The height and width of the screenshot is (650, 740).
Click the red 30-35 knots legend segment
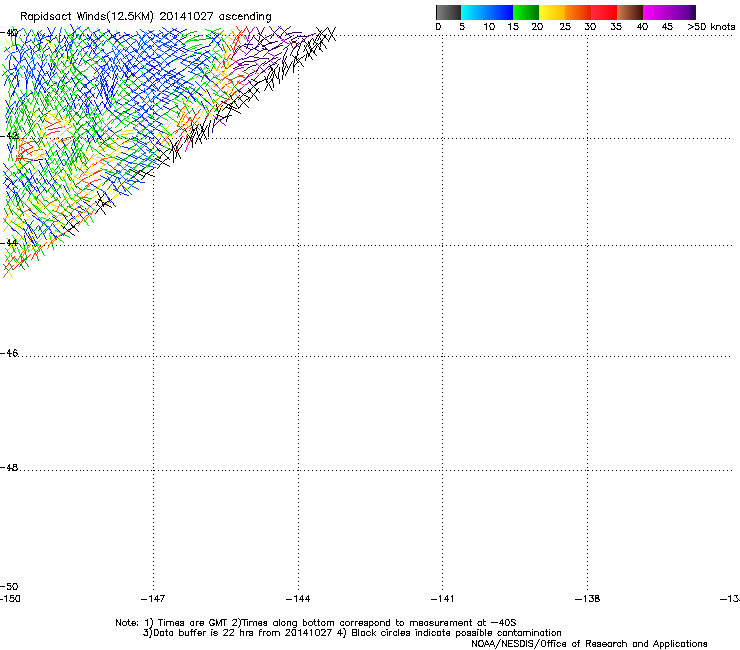(604, 12)
